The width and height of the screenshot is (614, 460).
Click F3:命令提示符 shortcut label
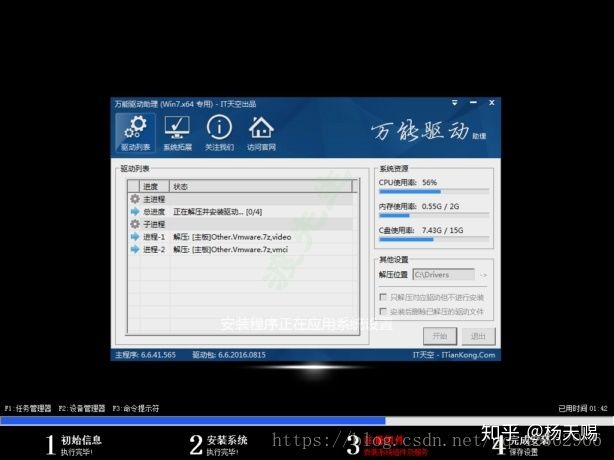[x=136, y=408]
